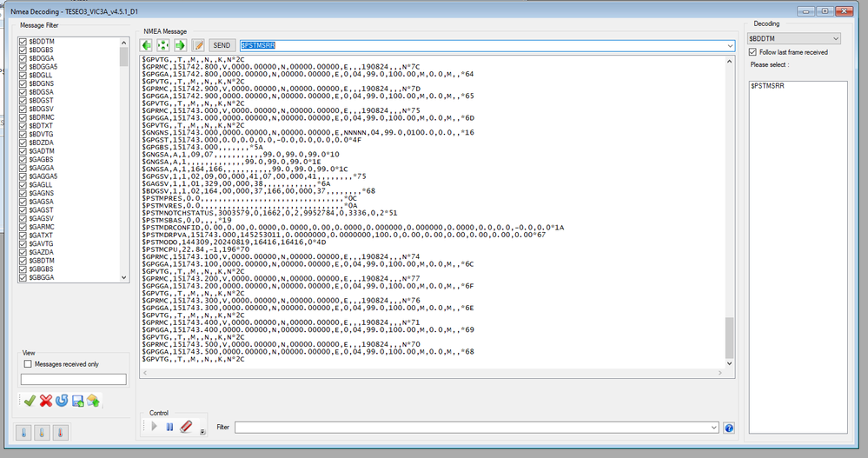Click the $GNGNS,151743.000 log line

(x=308, y=132)
